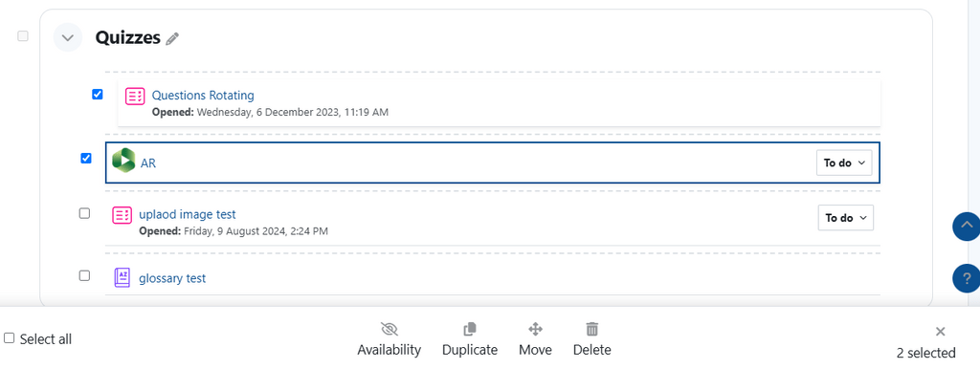Click the Questions Rotating quiz icon
Viewport: 980px width, 369px height.
(135, 97)
